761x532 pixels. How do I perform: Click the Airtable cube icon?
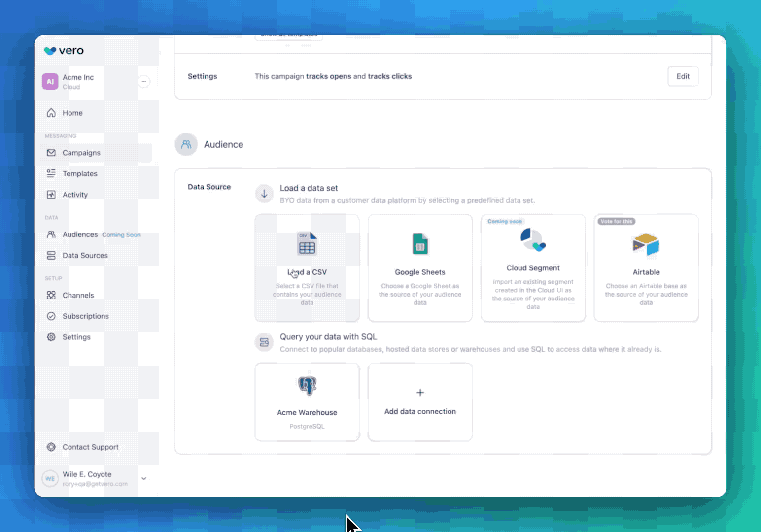646,243
